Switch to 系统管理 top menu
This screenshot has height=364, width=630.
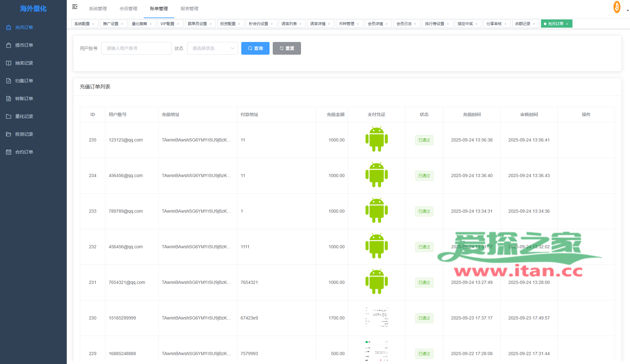[x=98, y=9]
